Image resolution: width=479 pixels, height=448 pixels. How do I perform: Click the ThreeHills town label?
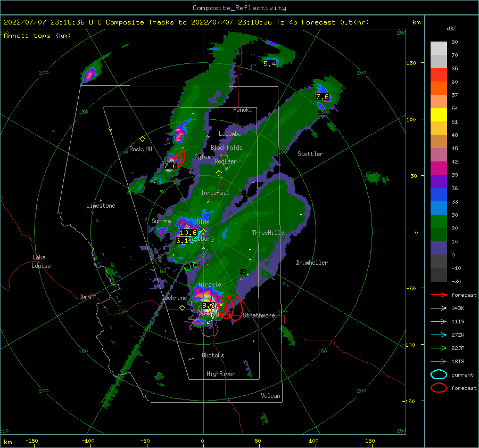click(x=268, y=233)
